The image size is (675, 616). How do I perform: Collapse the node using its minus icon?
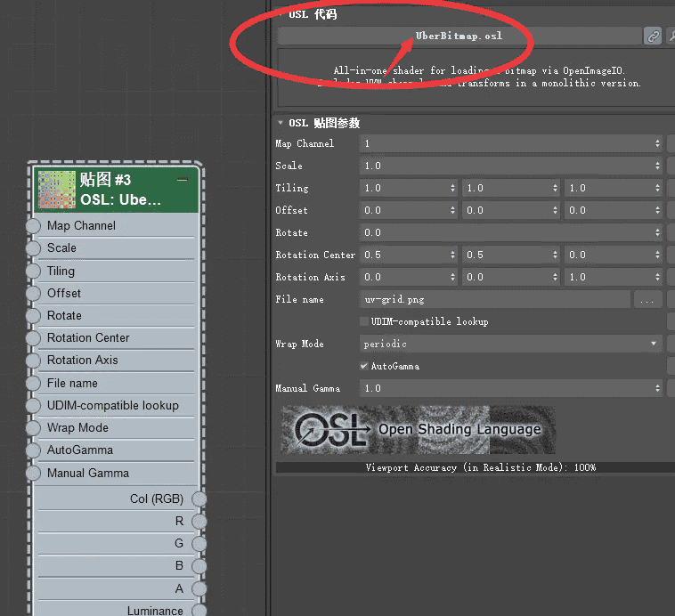click(183, 180)
